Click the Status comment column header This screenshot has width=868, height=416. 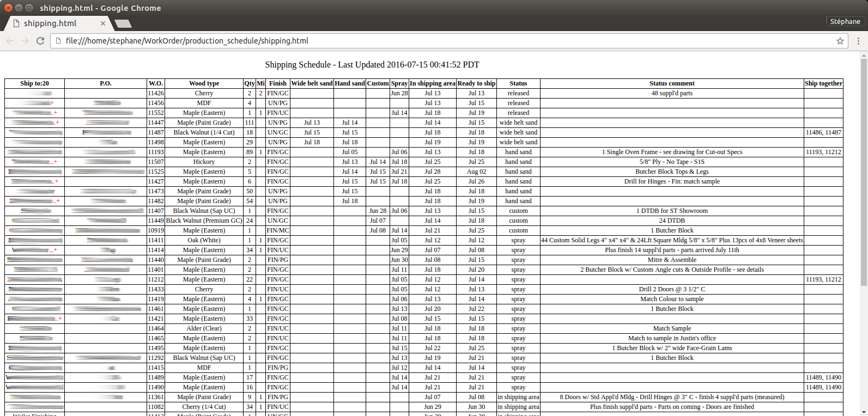672,83
